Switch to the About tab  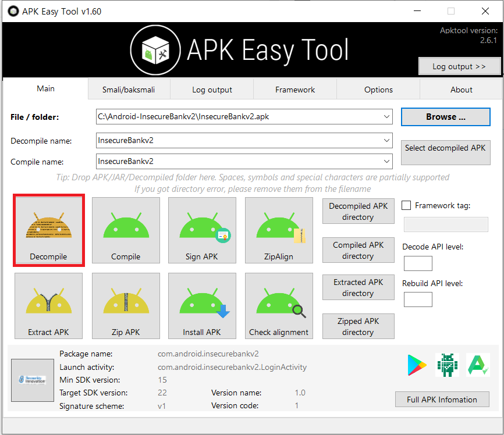(x=462, y=90)
